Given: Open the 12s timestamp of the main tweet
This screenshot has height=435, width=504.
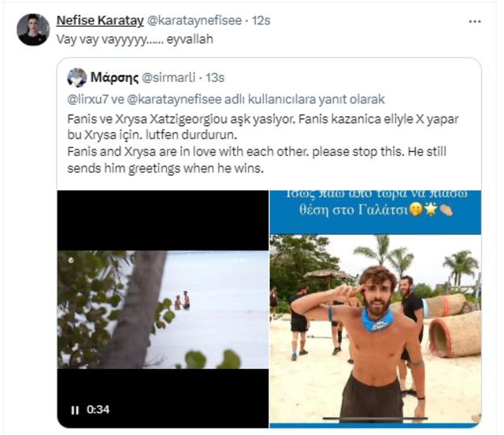Looking at the screenshot, I should (261, 20).
